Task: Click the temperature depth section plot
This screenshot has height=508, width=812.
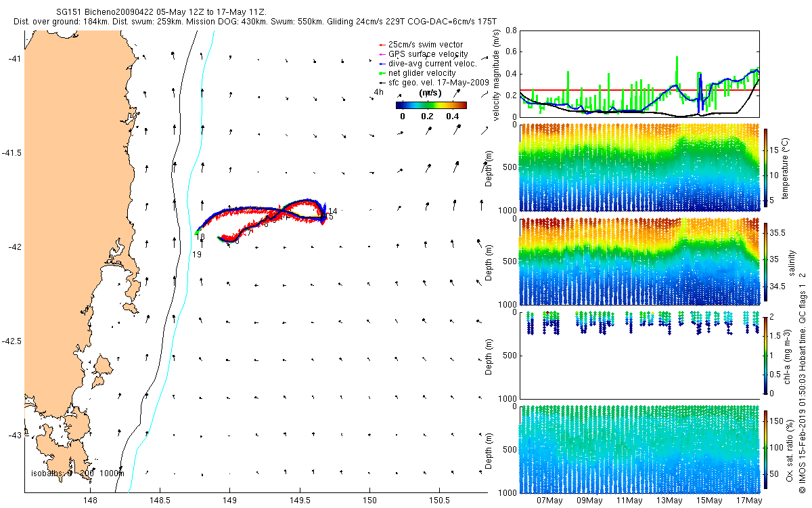Action: [x=639, y=167]
